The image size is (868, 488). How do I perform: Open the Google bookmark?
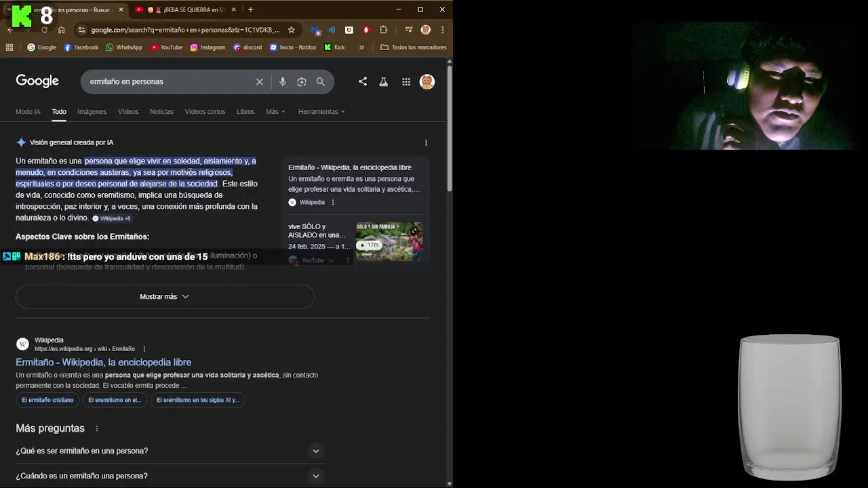pos(41,47)
